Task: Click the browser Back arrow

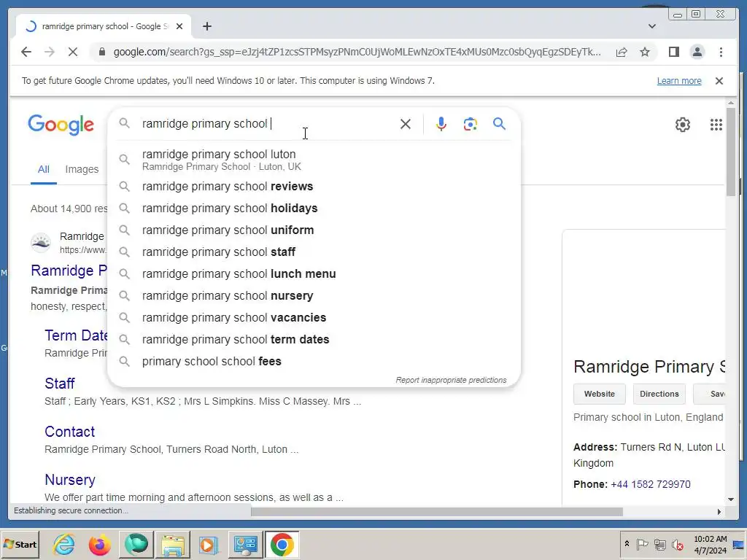Action: click(26, 52)
